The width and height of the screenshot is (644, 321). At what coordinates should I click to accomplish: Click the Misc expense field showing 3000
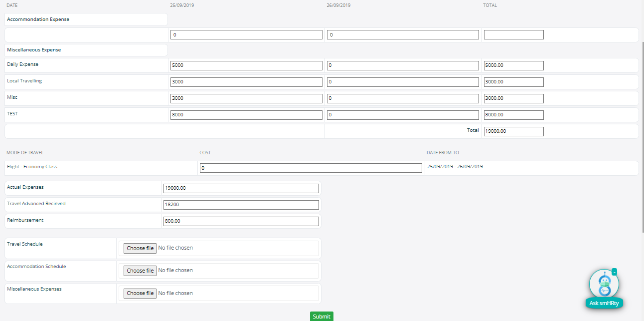246,98
